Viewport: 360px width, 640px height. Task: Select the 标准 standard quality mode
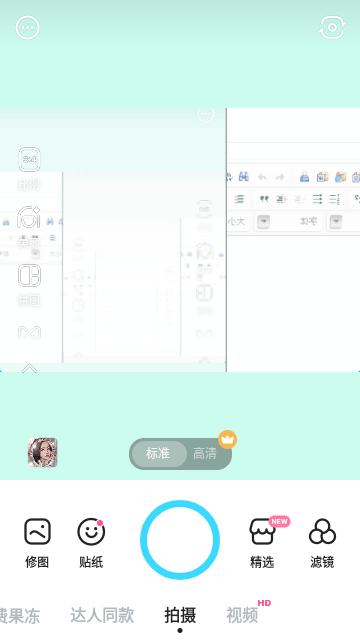pos(158,453)
